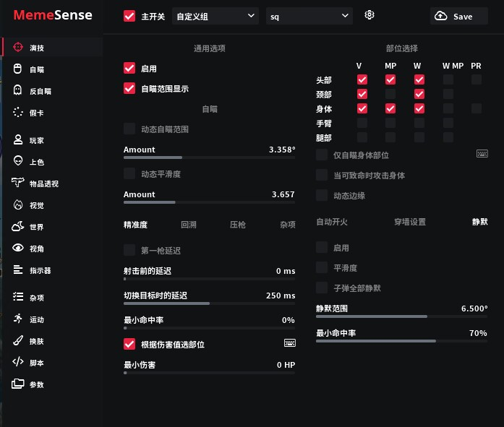Viewport: 504px width, 427px height.
Task: Click the settings gear icon beside sq
Action: point(370,15)
